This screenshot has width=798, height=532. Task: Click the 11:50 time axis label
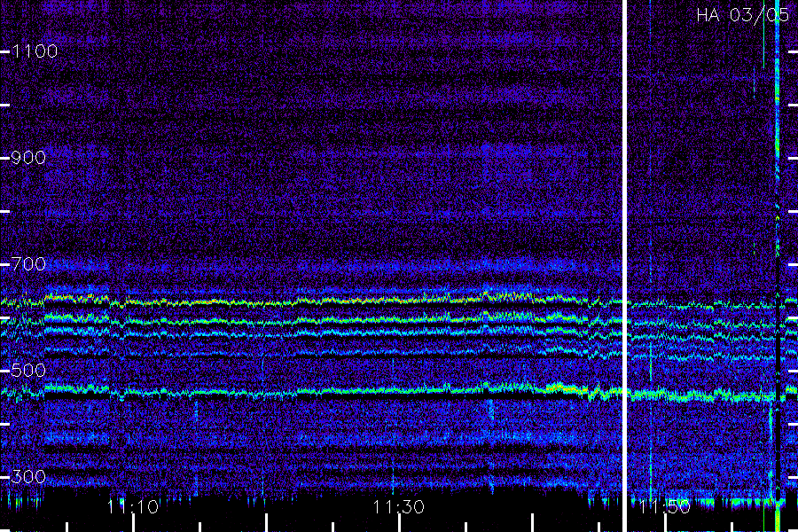point(664,506)
